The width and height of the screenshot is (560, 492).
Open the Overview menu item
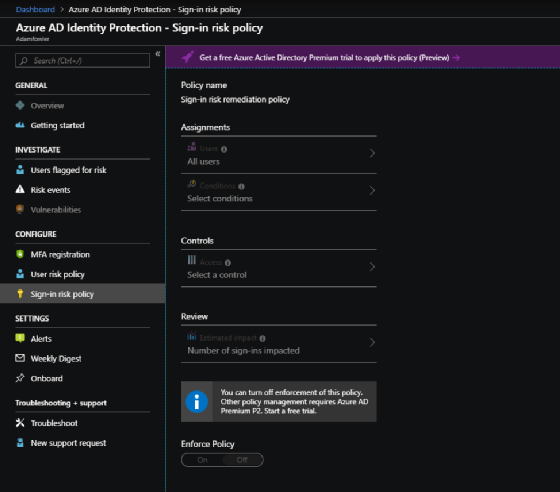click(x=82, y=106)
